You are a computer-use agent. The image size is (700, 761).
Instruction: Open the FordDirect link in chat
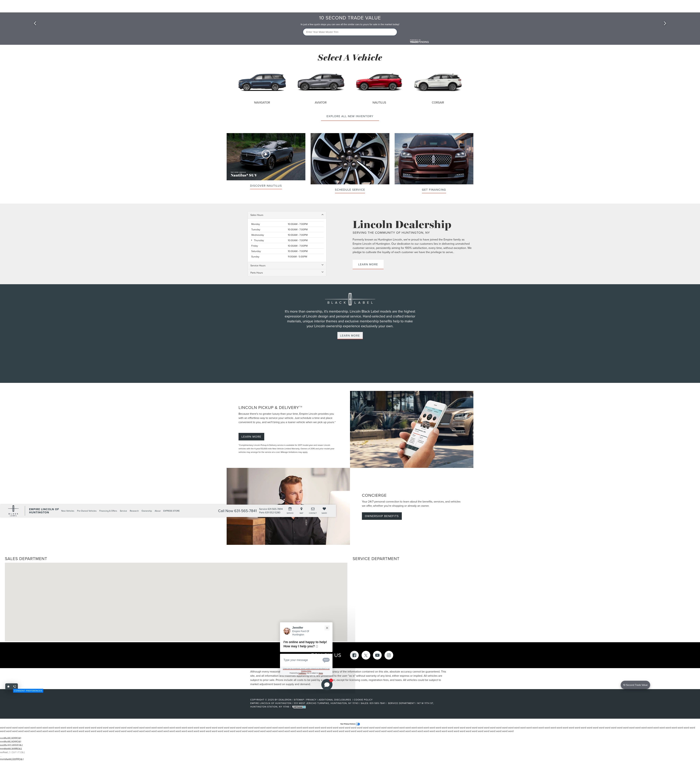pos(302,673)
